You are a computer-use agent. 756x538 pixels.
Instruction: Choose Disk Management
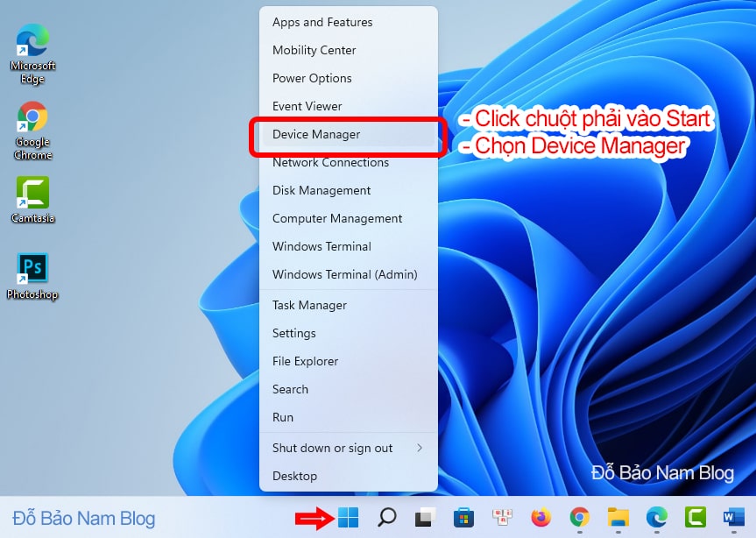[x=348, y=190]
